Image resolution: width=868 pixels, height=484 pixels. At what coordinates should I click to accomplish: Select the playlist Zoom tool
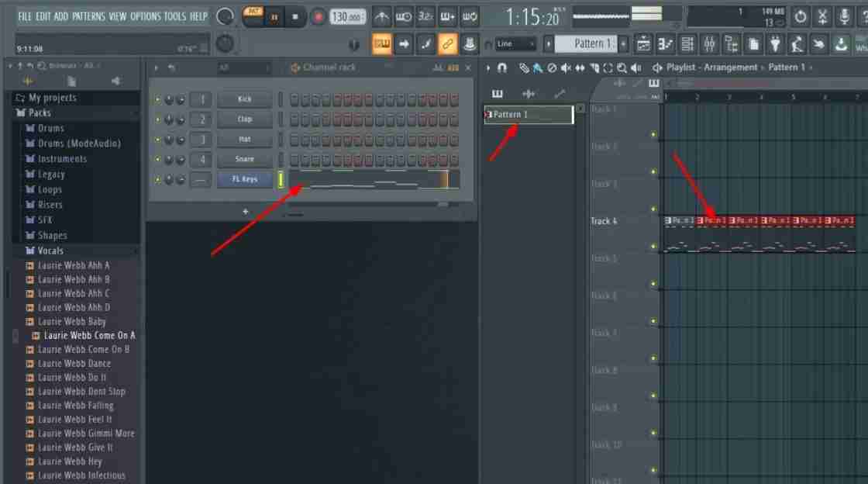click(622, 68)
